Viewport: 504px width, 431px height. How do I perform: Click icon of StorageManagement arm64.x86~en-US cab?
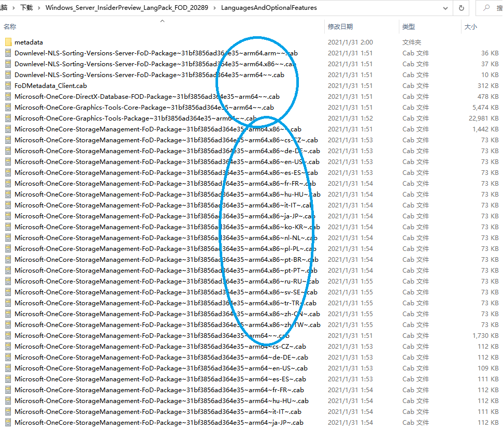(x=8, y=162)
